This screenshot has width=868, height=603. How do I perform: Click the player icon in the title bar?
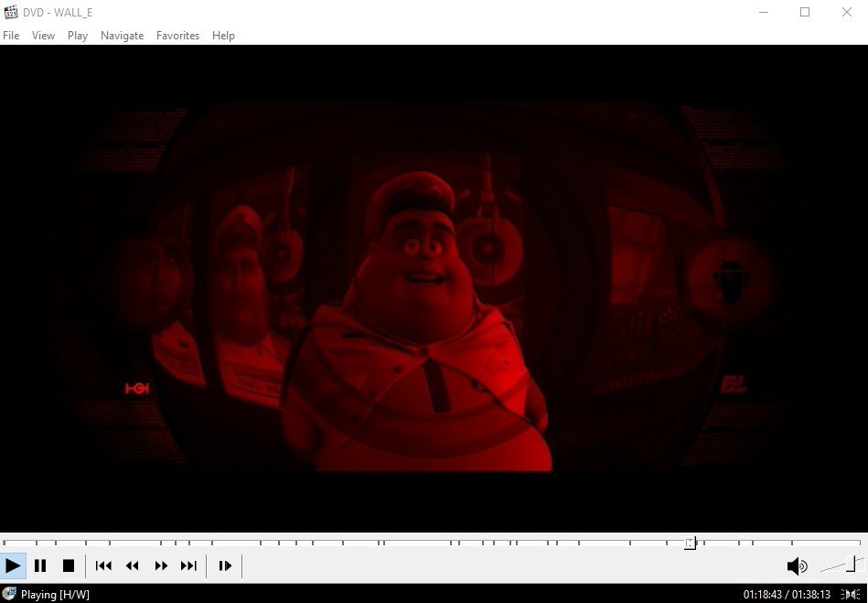10,12
